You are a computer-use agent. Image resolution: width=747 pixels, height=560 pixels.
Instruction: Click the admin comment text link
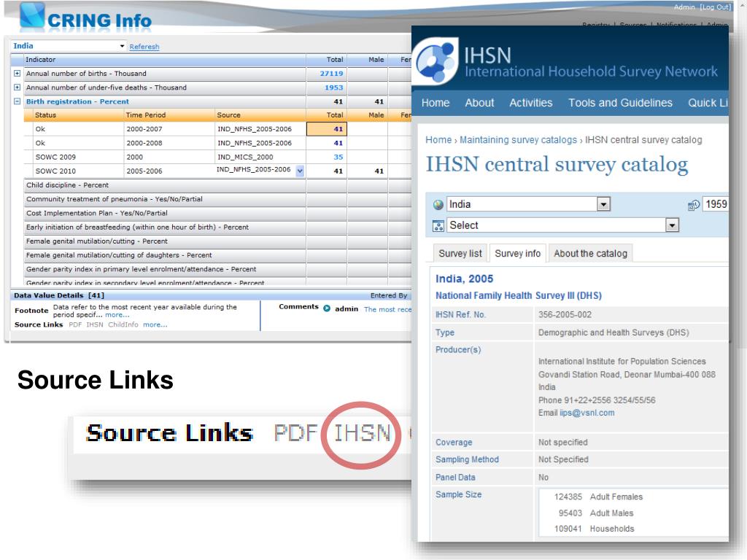coord(387,309)
